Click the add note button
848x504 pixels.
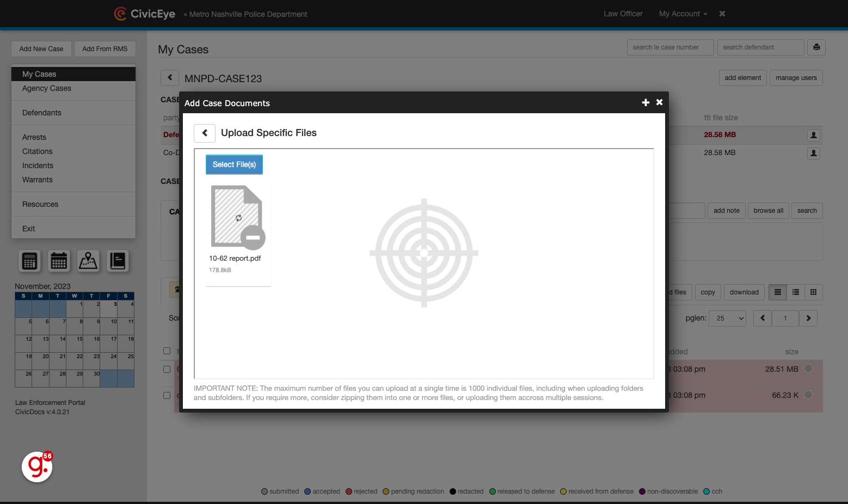727,211
